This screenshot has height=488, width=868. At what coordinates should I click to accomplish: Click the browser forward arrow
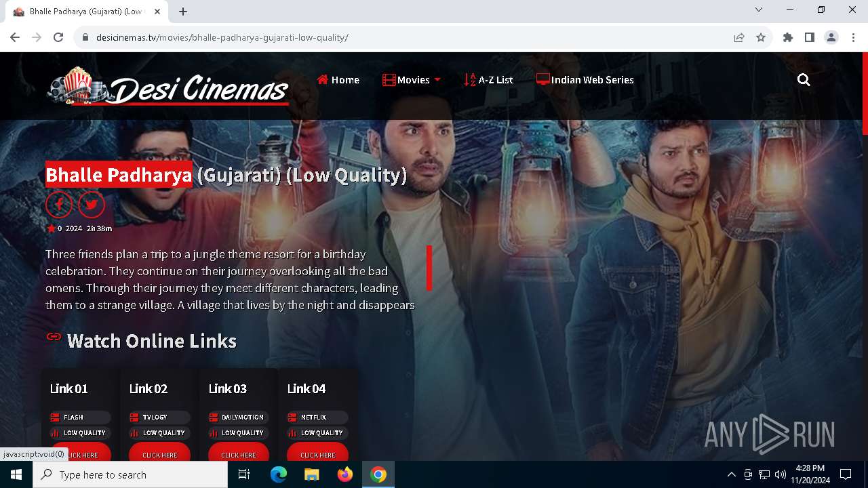coord(37,37)
